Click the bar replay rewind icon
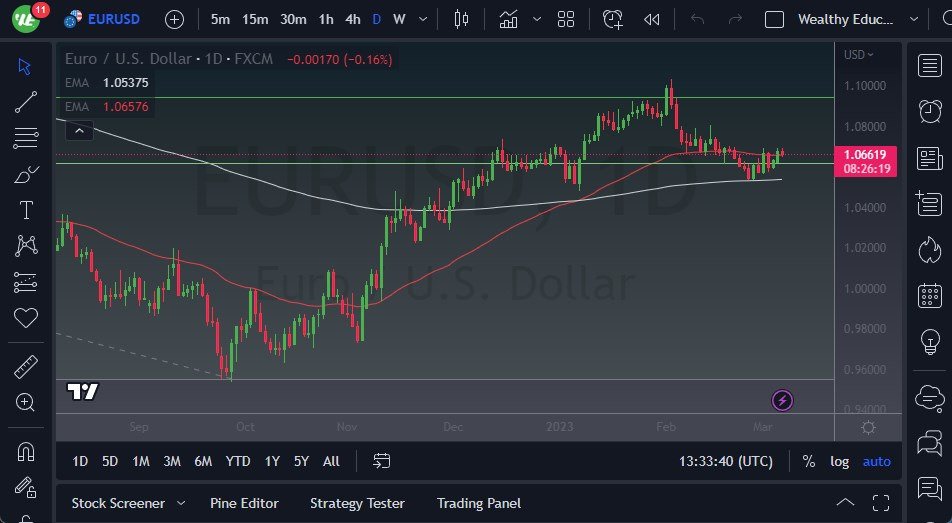This screenshot has width=952, height=523. pos(652,19)
